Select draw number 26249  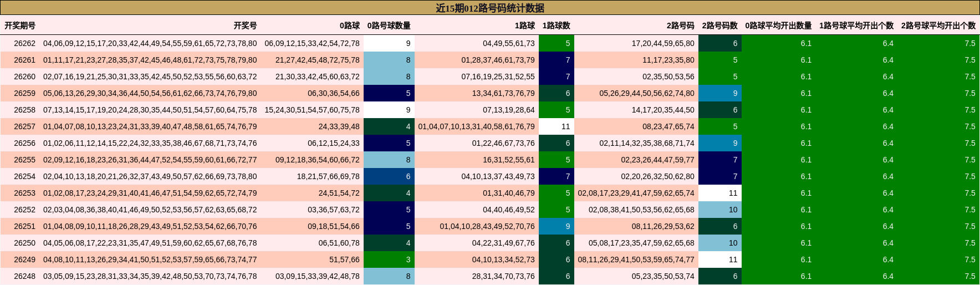pos(24,259)
